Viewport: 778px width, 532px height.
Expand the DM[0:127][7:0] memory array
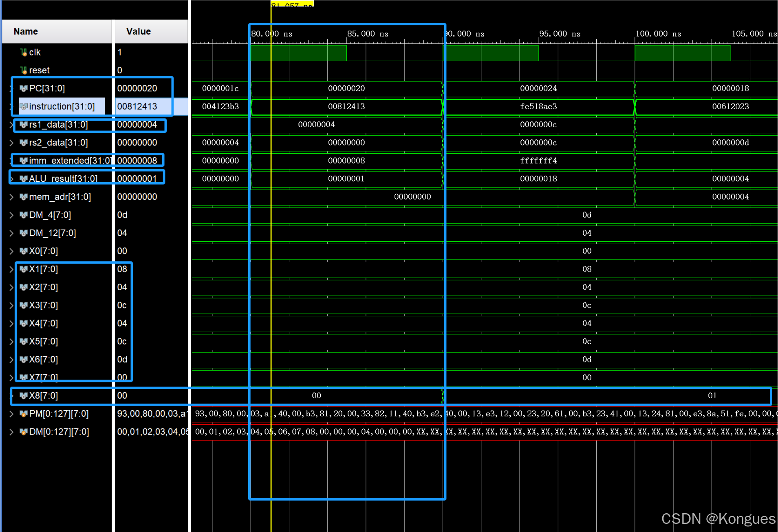(11, 432)
